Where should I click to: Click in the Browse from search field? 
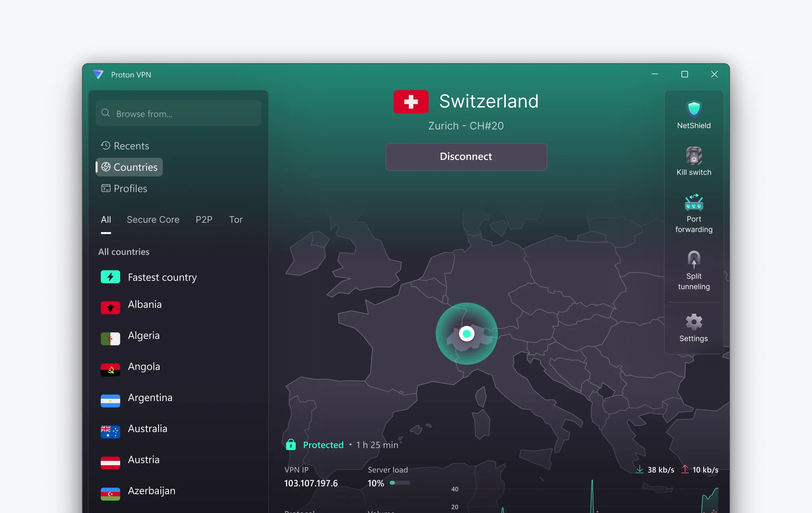(178, 113)
